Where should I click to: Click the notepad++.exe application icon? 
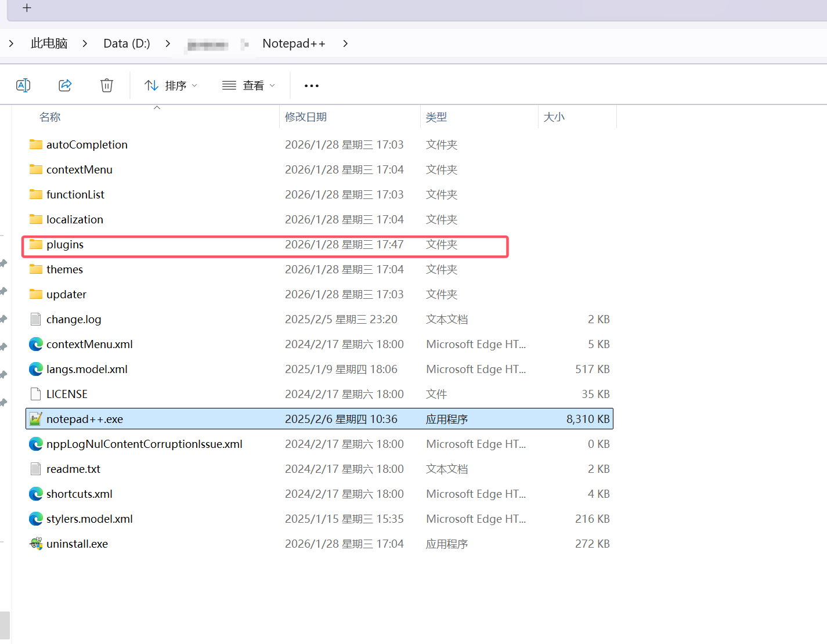coord(36,419)
